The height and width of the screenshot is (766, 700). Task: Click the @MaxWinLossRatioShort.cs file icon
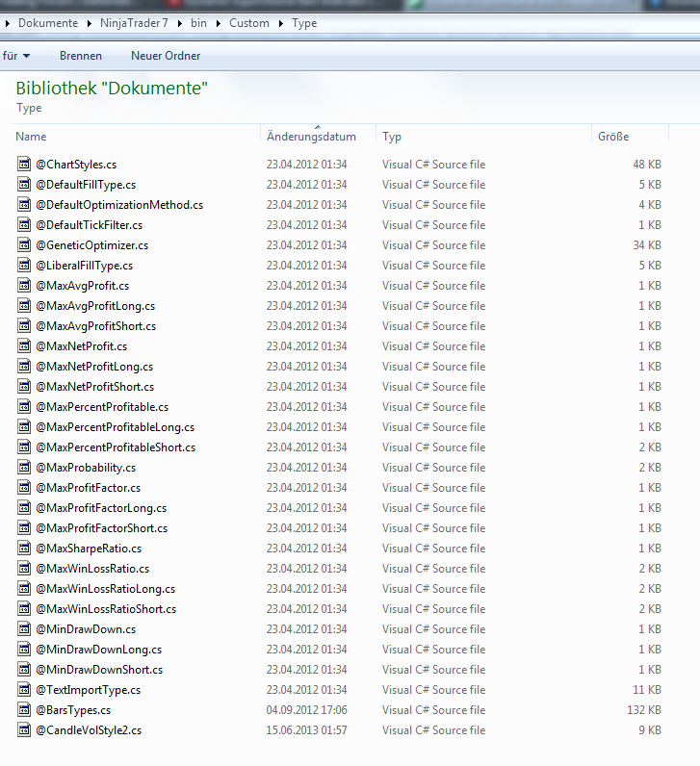tap(24, 609)
